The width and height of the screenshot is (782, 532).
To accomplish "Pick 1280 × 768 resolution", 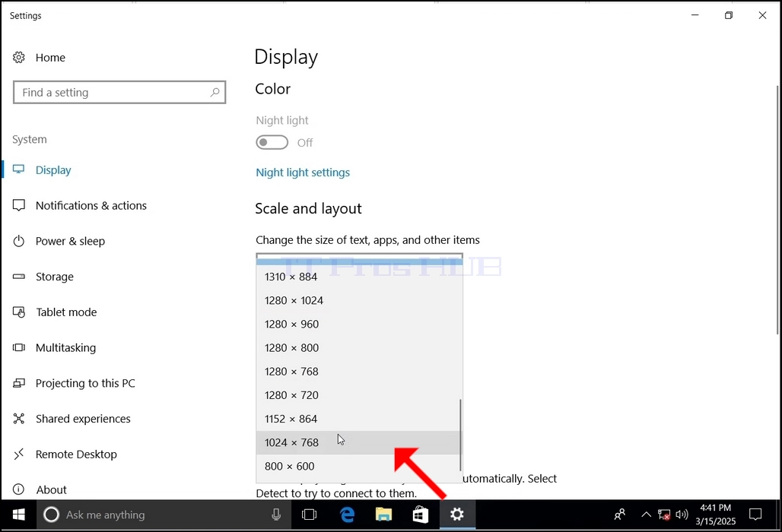I will click(359, 371).
